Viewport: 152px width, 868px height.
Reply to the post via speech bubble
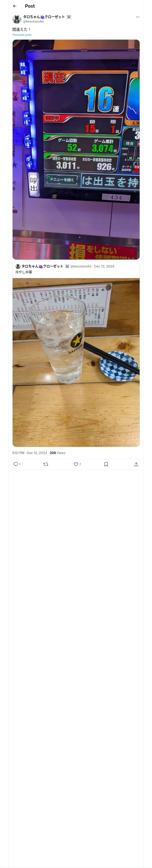point(16,464)
